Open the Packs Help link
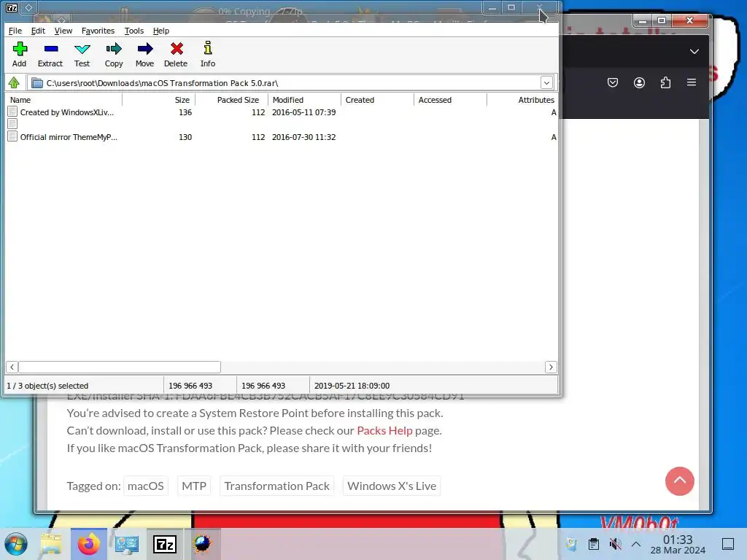 [x=384, y=430]
